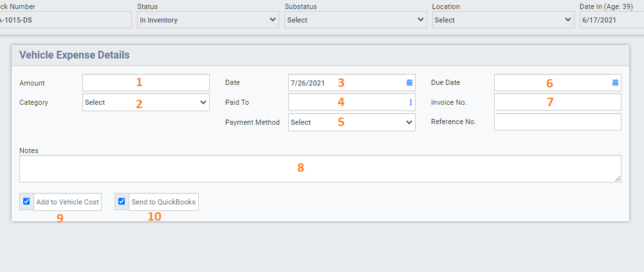The width and height of the screenshot is (644, 272).
Task: Click the Stock Number field
Action: (64, 20)
